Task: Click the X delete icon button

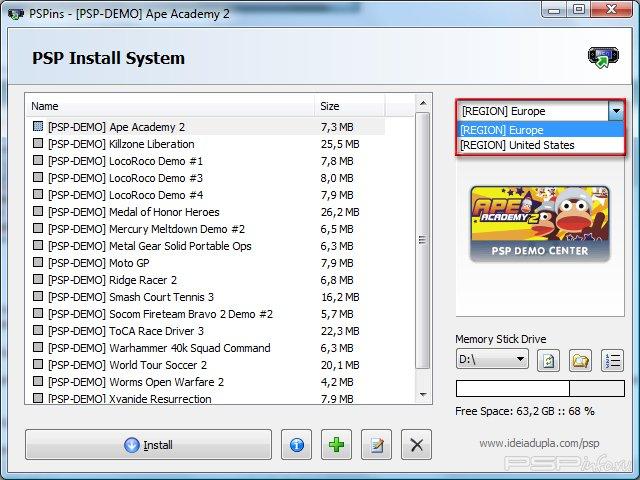Action: click(x=418, y=445)
